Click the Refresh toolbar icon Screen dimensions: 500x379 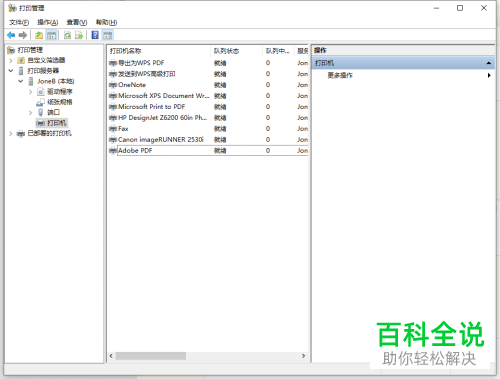click(x=68, y=35)
